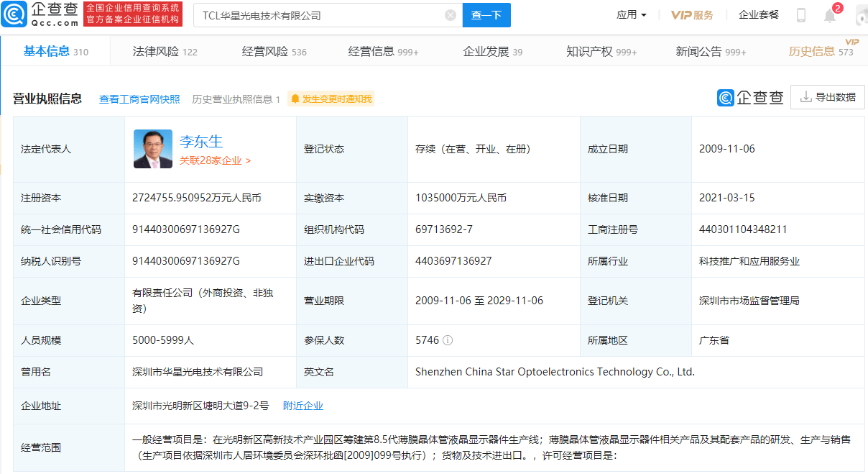Show insured count info tooltip icon
This screenshot has height=474, width=868.
[448, 340]
